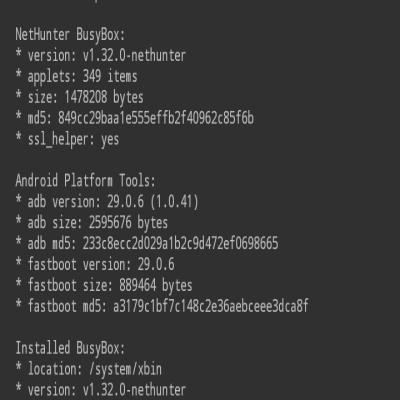400x400 pixels.
Task: Select the version v1.32.0-nethunter line under NetHunter BusyBox
Action: 101,56
